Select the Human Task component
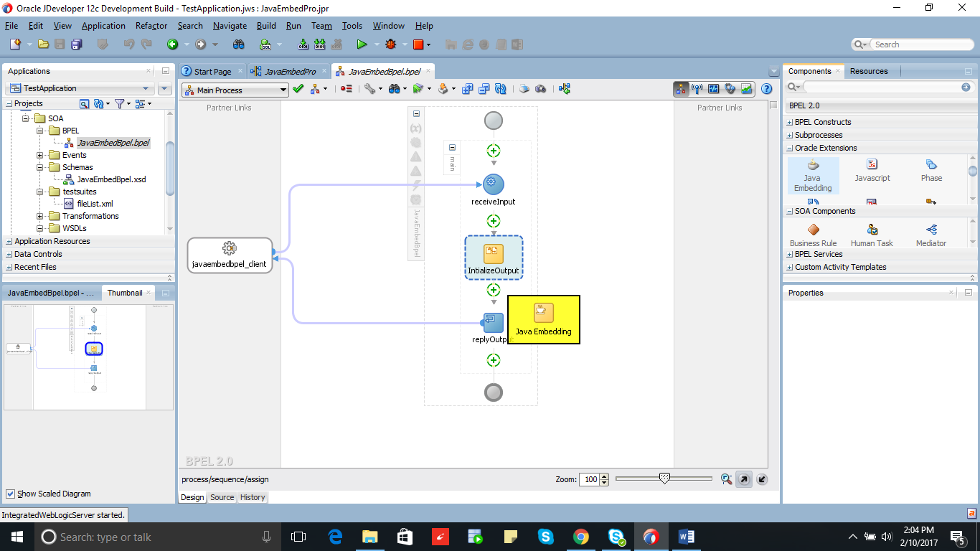980x551 pixels. click(872, 235)
